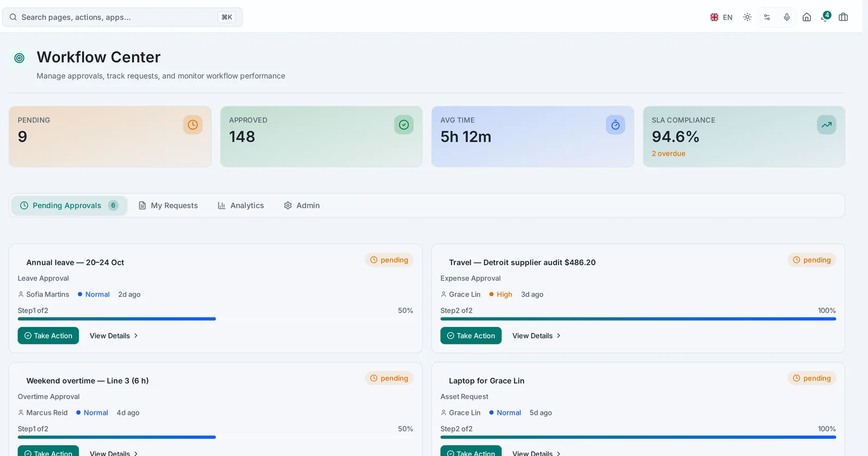Click the Workflow Center target logo icon
Screen dimensions: 868x456
click(x=20, y=58)
